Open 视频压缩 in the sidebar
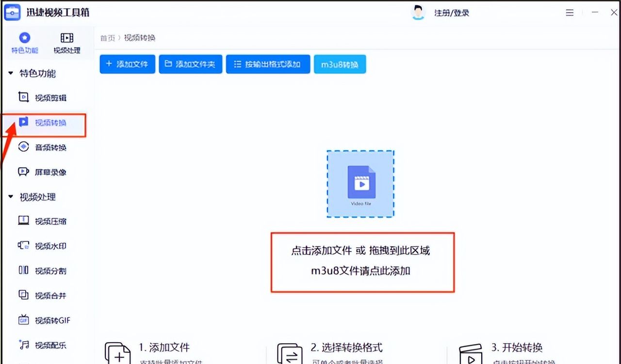 (x=43, y=222)
